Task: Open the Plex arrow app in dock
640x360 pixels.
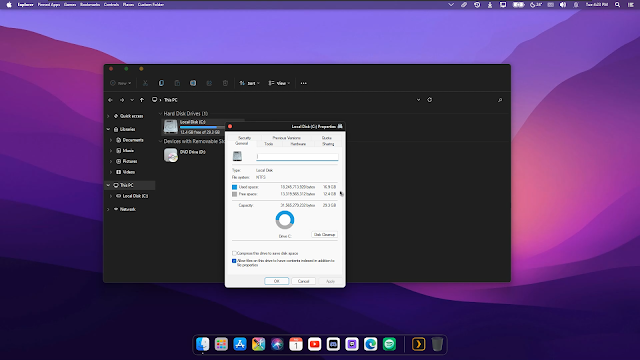Action: (418, 344)
